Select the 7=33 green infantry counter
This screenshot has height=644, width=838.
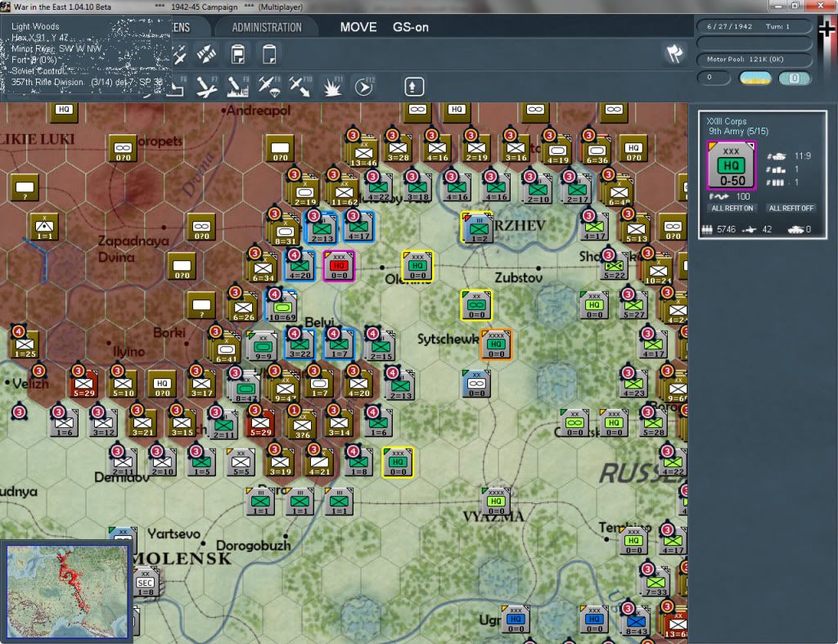click(x=656, y=582)
